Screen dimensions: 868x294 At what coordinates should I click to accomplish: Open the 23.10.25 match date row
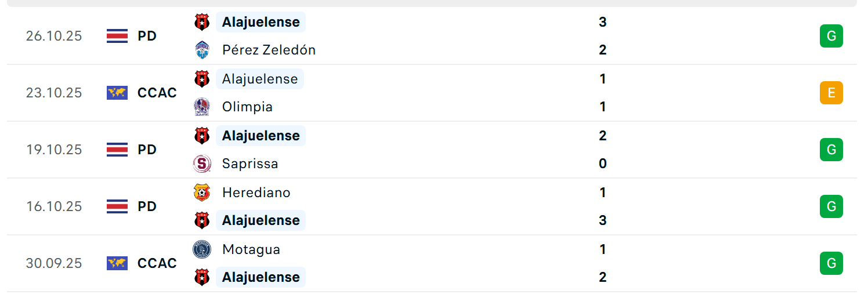click(54, 93)
